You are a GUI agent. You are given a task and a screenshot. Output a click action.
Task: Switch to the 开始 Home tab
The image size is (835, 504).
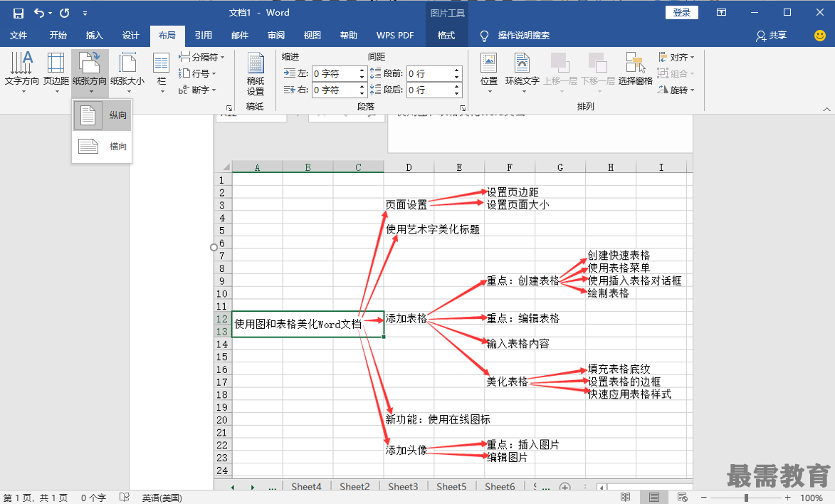58,35
